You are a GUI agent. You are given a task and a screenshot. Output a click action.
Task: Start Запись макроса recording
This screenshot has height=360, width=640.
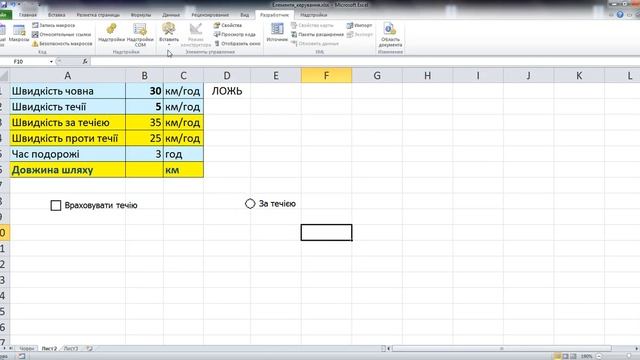click(x=53, y=25)
